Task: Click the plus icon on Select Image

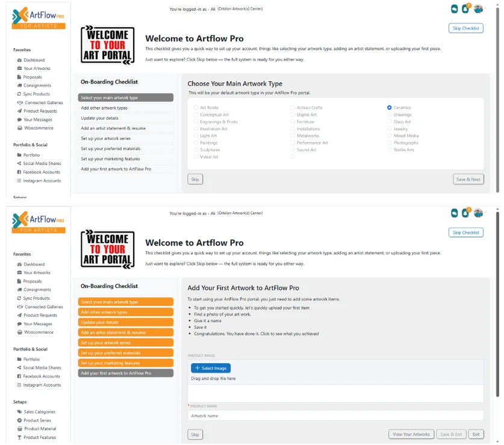Action: click(198, 368)
